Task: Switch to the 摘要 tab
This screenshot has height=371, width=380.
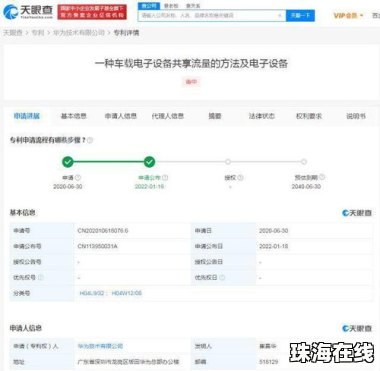Action: [215, 116]
